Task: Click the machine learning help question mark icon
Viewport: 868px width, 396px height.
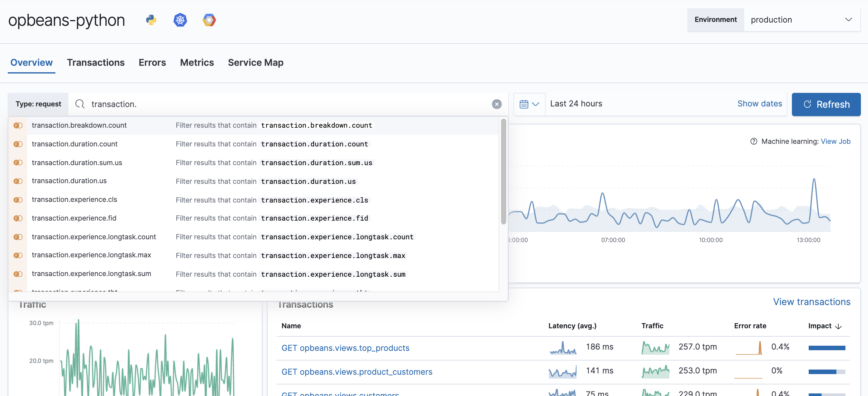Action: (754, 141)
